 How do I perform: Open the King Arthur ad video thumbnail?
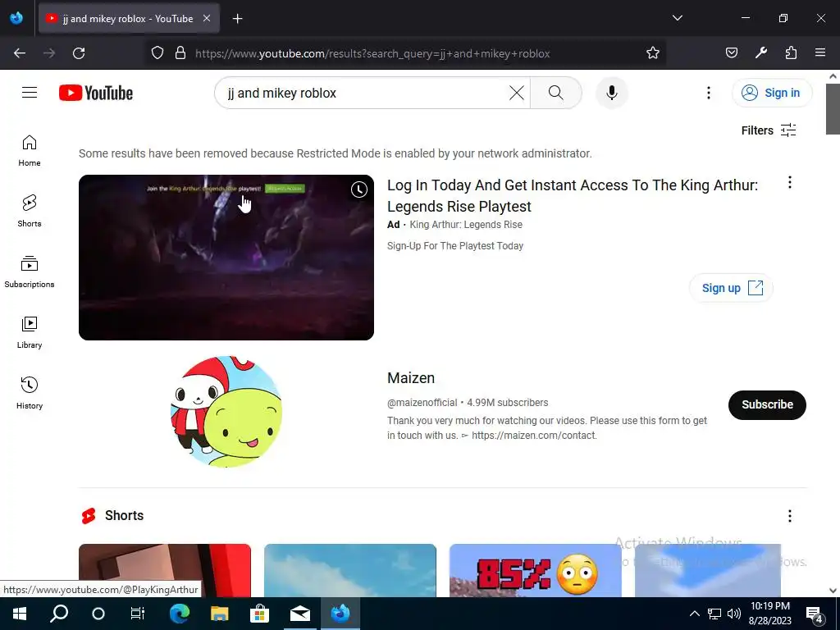tap(226, 257)
